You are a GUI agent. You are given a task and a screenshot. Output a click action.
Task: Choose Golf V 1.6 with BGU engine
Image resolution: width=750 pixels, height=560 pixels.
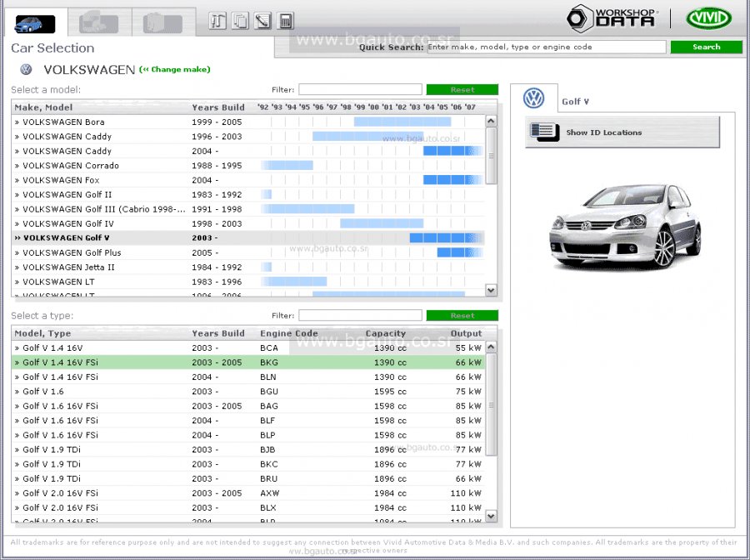(x=247, y=391)
